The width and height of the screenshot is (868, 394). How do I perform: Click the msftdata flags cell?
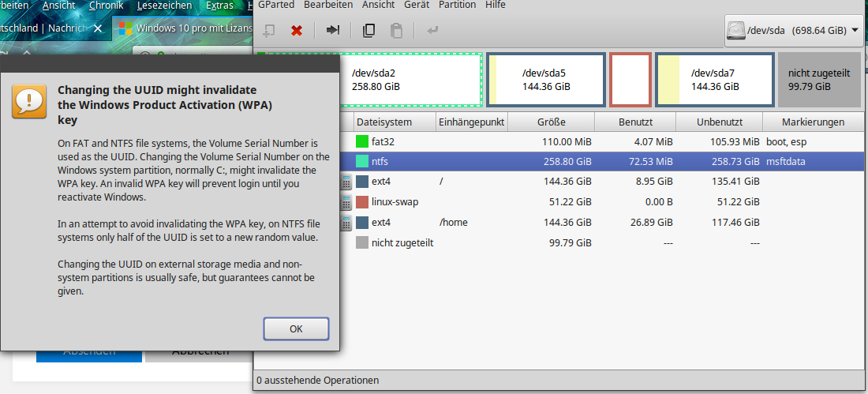tap(786, 163)
